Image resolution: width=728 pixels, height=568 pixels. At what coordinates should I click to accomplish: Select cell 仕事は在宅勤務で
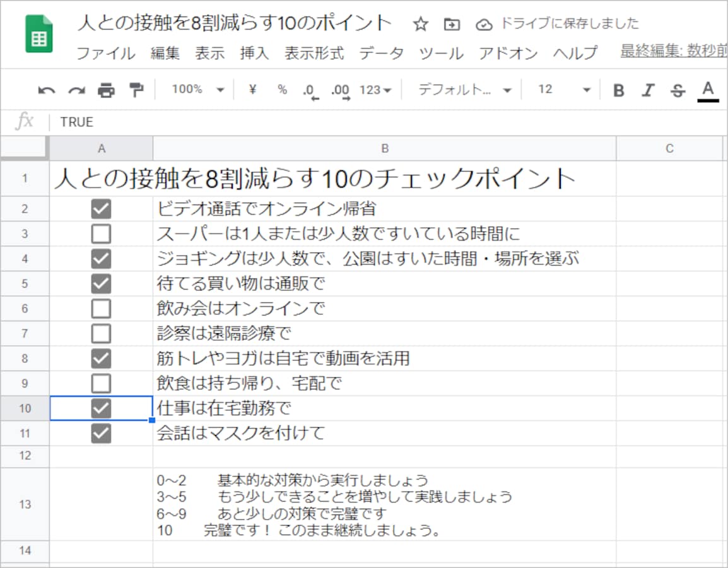click(384, 408)
